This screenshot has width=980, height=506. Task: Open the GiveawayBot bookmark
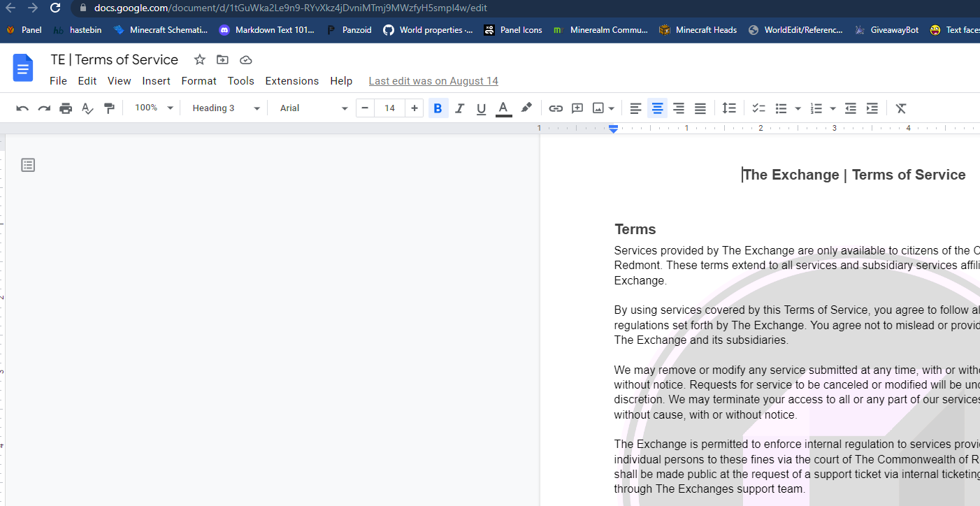tap(886, 30)
